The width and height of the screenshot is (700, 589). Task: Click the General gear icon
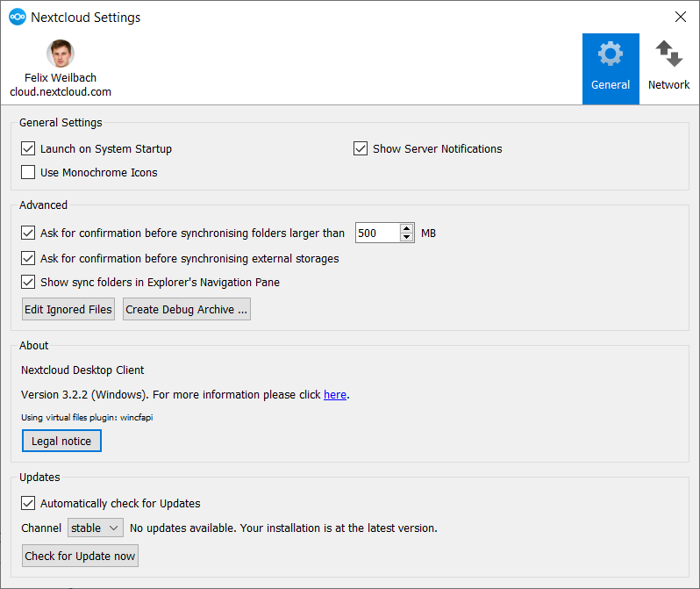(611, 56)
